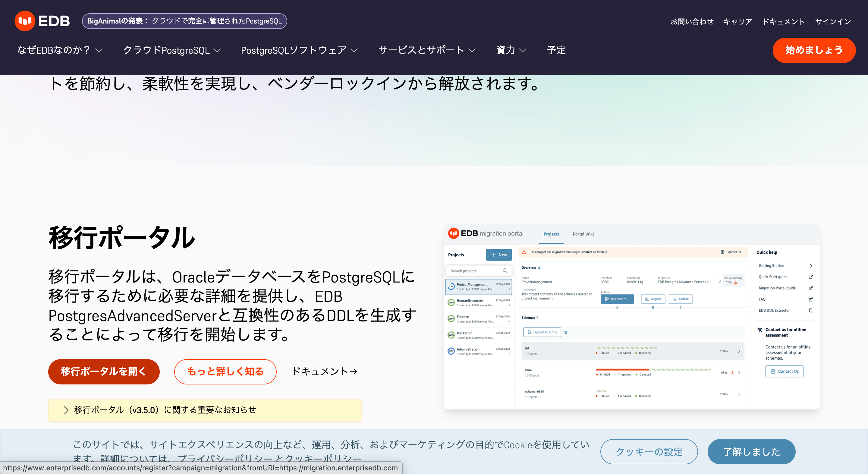The height and width of the screenshot is (474, 868).
Task: Click the warning triangle in migration challenges banner
Action: click(524, 252)
